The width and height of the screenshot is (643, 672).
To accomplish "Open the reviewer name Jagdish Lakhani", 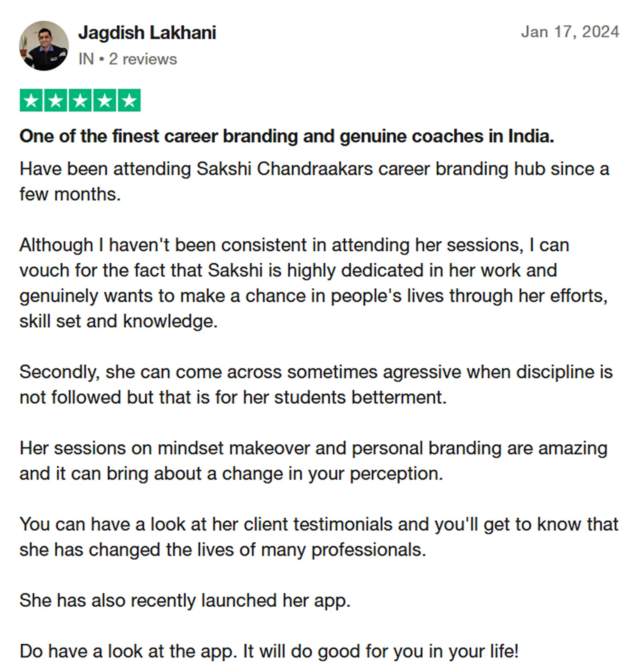I will 147,33.
